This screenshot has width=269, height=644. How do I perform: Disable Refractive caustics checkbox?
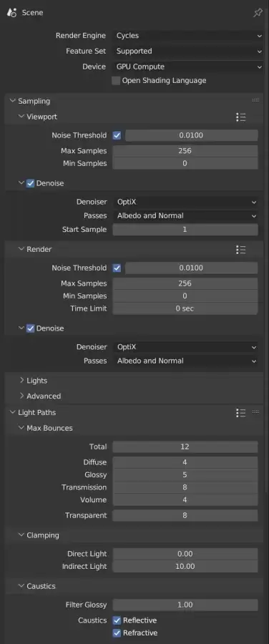click(x=117, y=633)
